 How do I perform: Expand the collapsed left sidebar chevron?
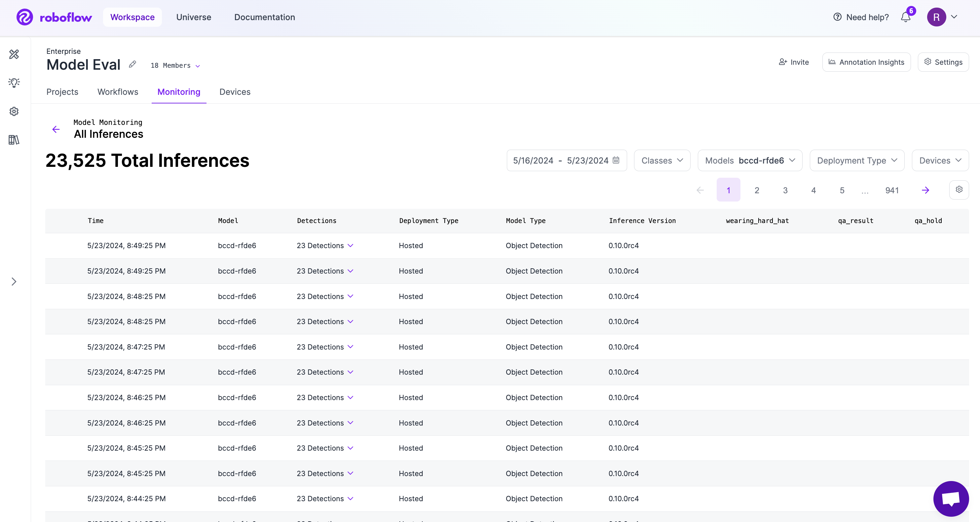pyautogui.click(x=14, y=281)
